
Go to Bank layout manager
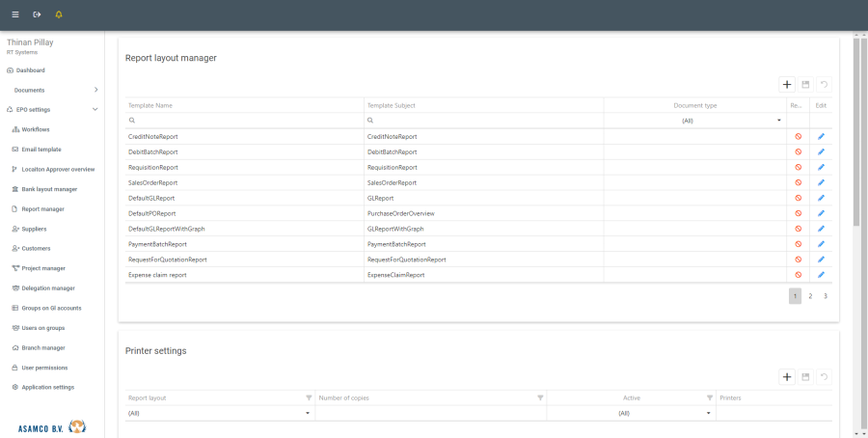click(x=49, y=189)
